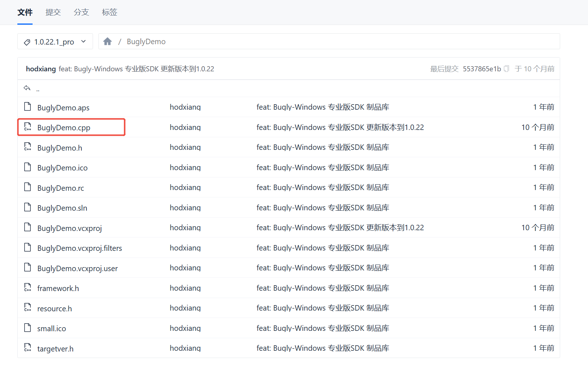This screenshot has width=588, height=375.
Task: Click the BuglyDemo breadcrumb folder
Action: pos(146,42)
